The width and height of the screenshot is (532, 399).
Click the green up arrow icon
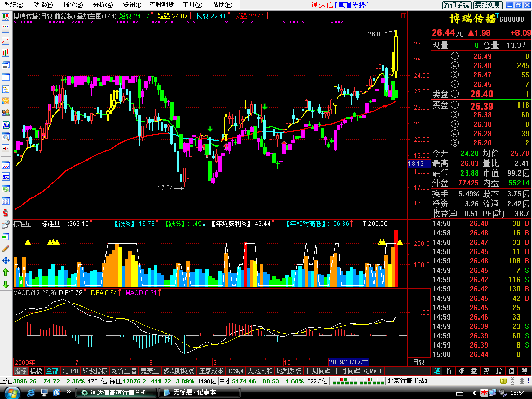pos(5,272)
